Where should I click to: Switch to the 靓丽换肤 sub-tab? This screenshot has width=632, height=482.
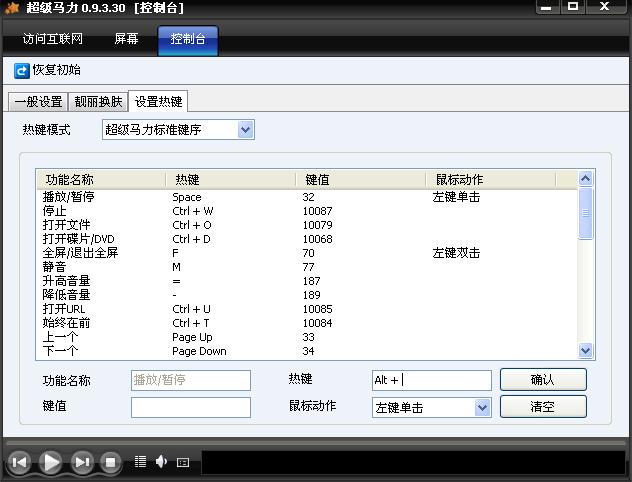(x=98, y=102)
